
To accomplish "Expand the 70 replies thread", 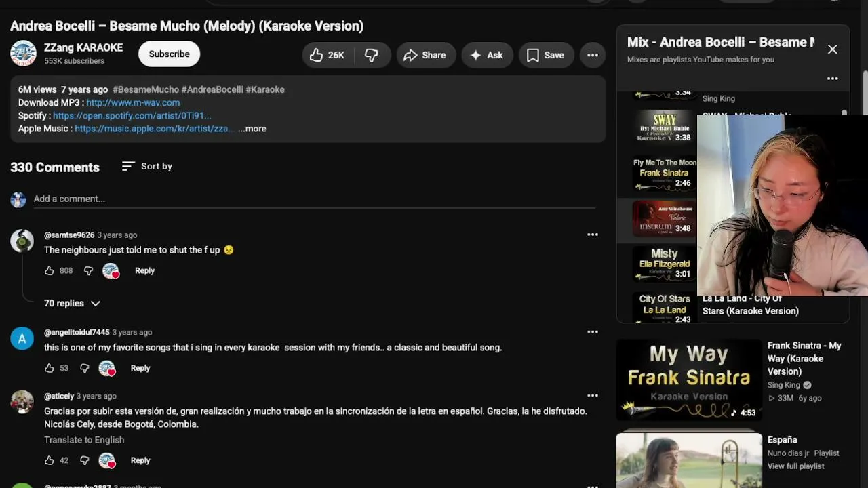I will pyautogui.click(x=72, y=303).
